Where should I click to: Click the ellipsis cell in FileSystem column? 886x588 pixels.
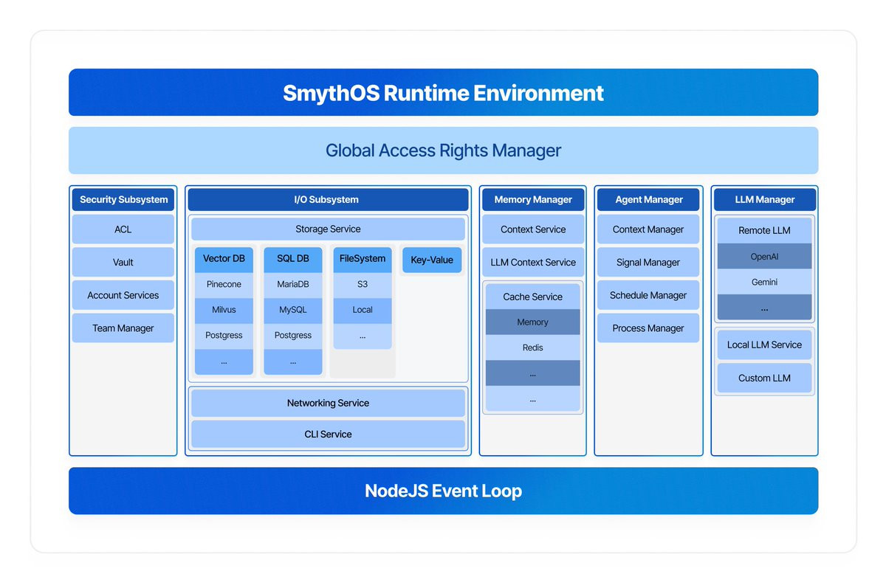point(363,336)
